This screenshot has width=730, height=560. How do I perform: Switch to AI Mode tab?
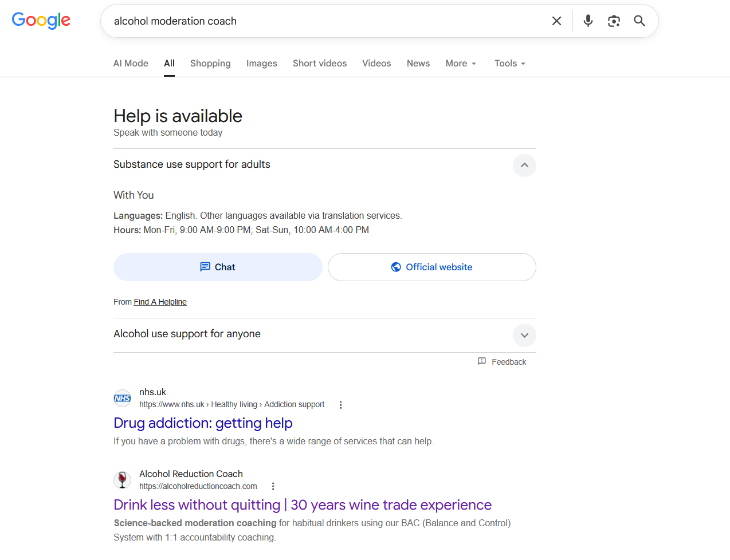click(x=131, y=64)
